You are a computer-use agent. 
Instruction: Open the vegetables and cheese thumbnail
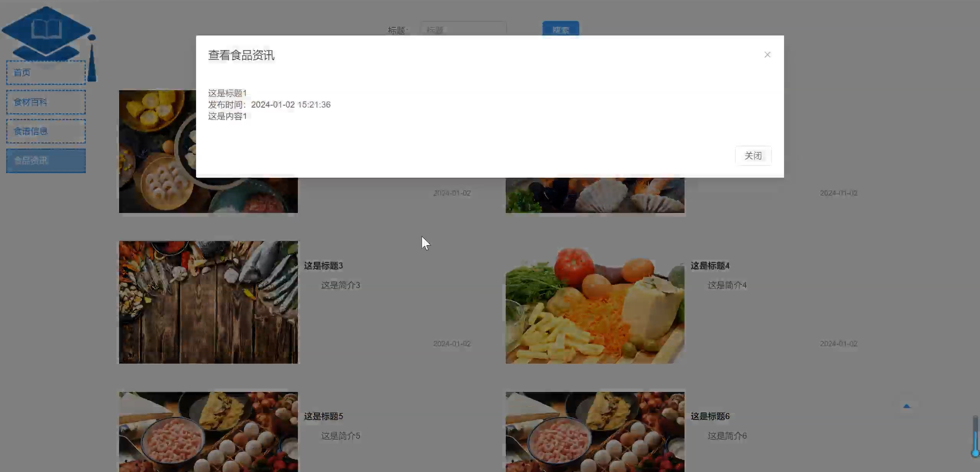(595, 302)
